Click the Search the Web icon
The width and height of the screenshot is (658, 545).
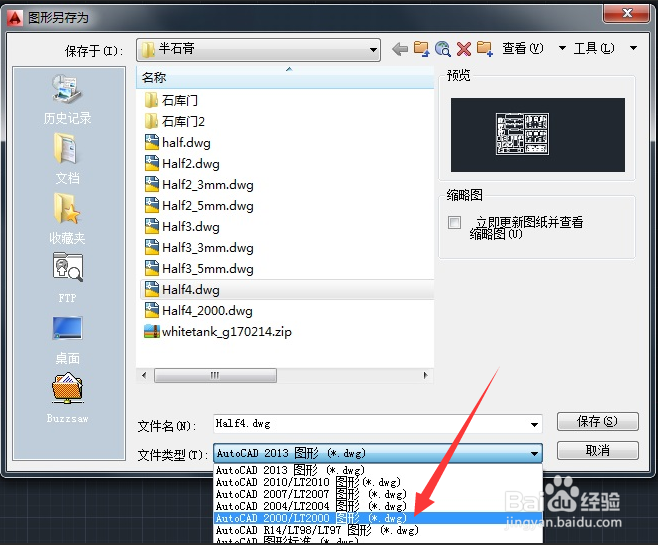click(443, 49)
